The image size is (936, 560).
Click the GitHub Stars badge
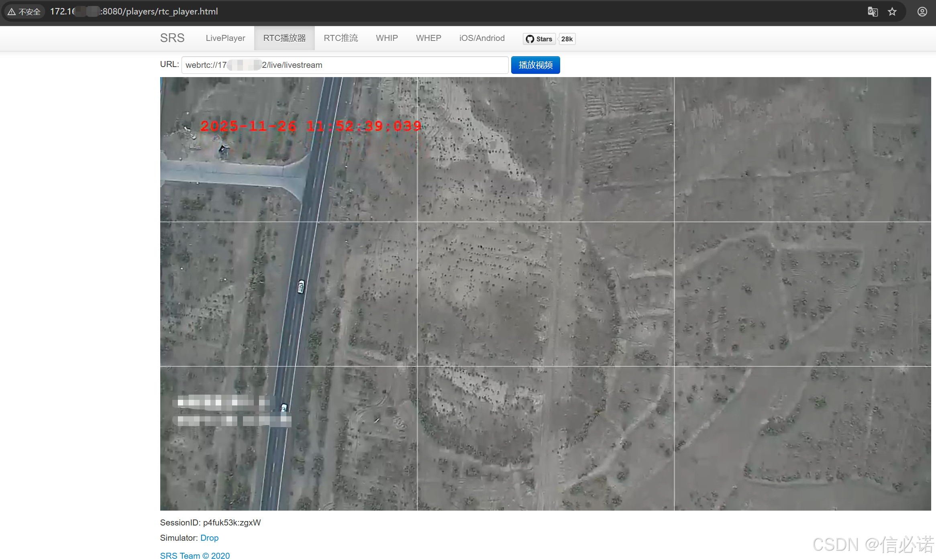(539, 39)
